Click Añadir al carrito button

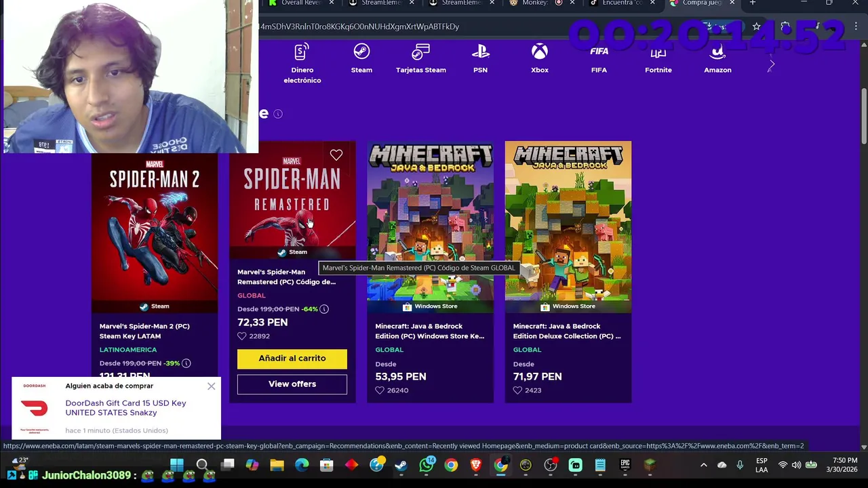tap(292, 359)
